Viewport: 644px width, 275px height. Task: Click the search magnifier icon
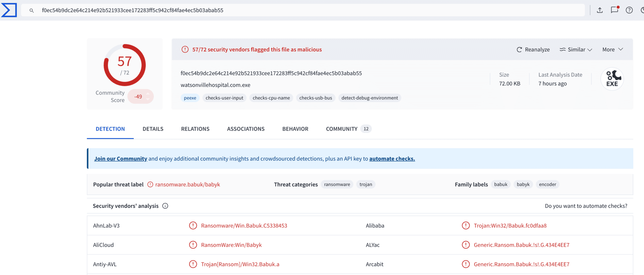tap(31, 10)
